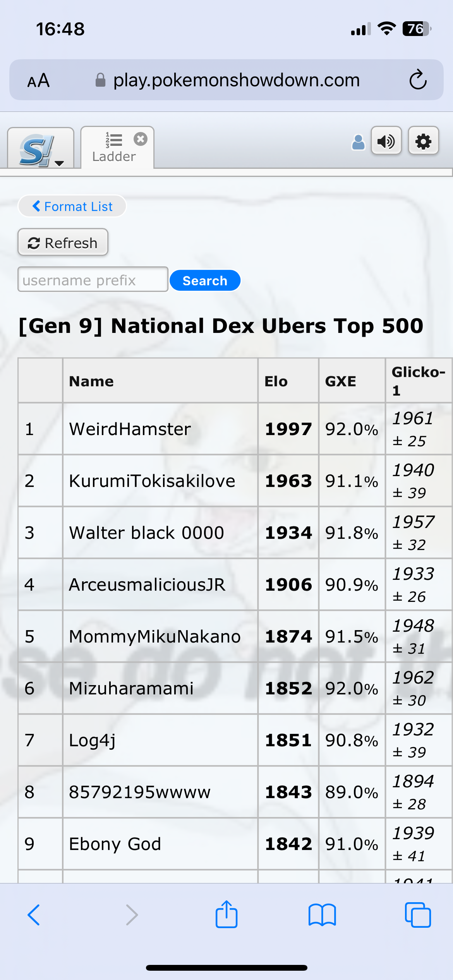Viewport: 453px width, 980px height.
Task: Select player WeirdHamster
Action: tap(130, 429)
